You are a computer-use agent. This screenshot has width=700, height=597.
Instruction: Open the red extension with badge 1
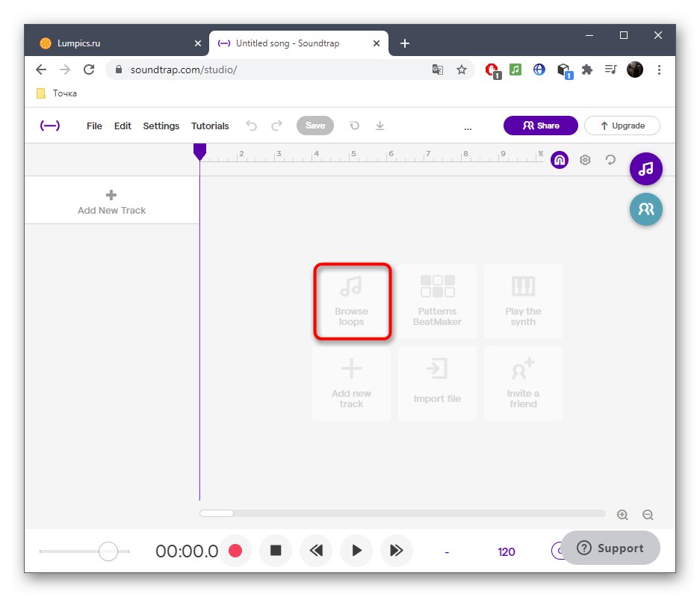[492, 70]
